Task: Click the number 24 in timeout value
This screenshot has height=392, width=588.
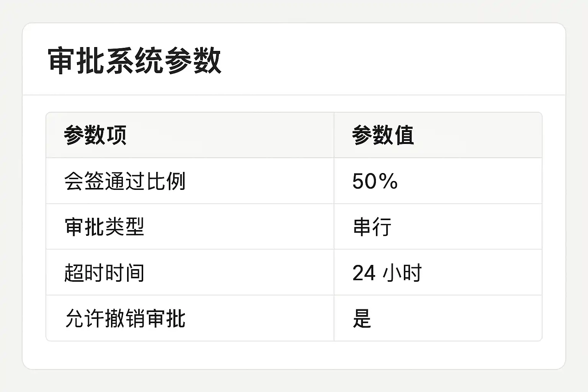Action: click(364, 273)
